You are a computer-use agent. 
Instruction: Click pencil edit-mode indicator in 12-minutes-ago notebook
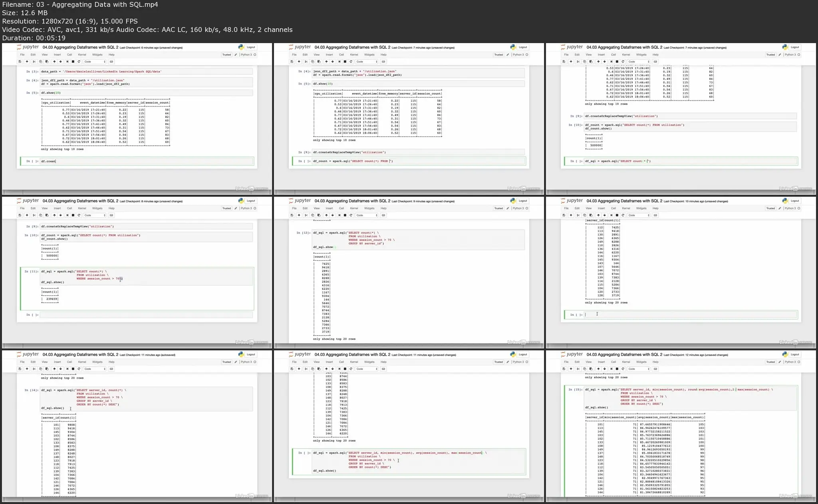[780, 362]
